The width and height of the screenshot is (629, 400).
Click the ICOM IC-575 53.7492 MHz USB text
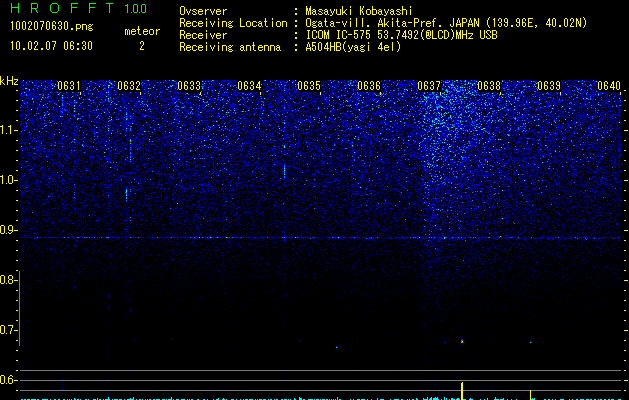click(401, 35)
